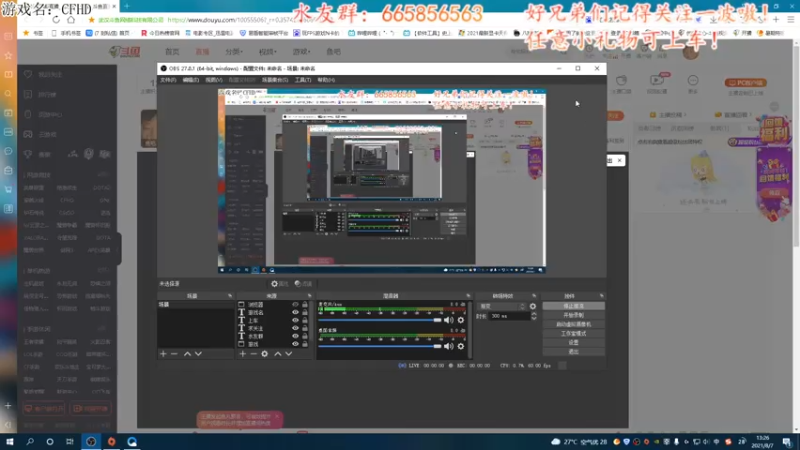Toggle visibility of 游戏名 source

pos(295,312)
